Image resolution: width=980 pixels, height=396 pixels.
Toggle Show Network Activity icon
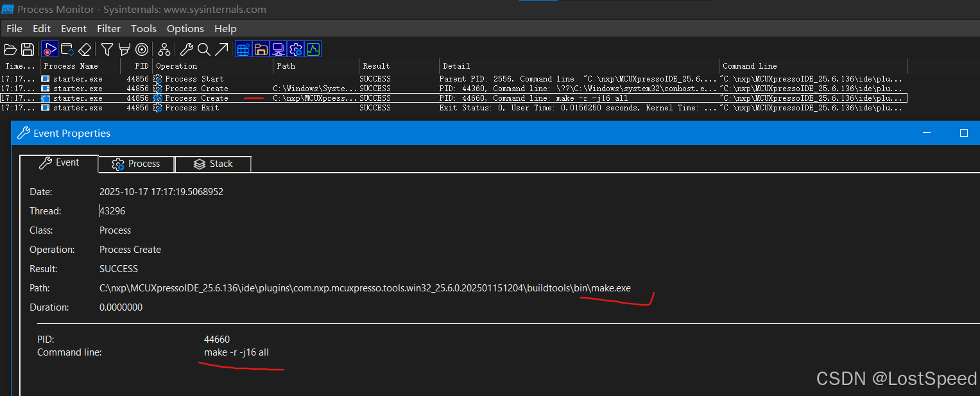(x=278, y=49)
